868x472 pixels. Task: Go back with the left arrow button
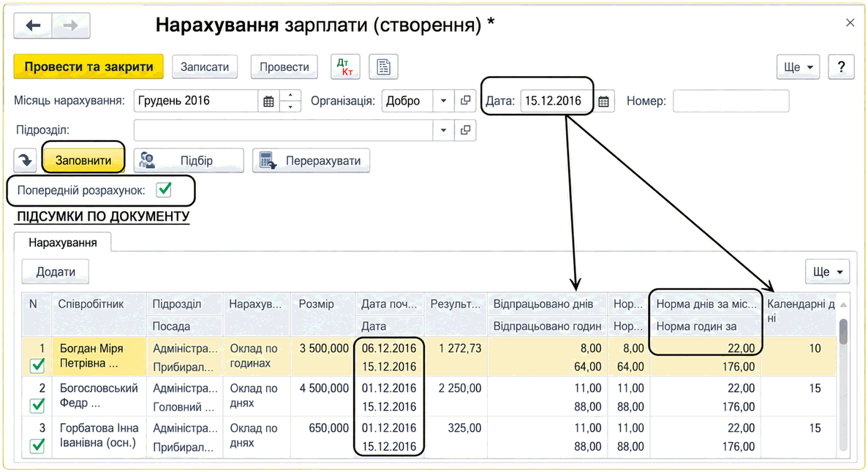[x=33, y=26]
